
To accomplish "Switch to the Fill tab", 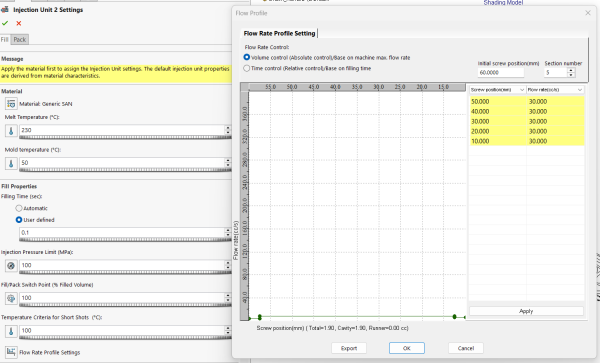I will 5,39.
